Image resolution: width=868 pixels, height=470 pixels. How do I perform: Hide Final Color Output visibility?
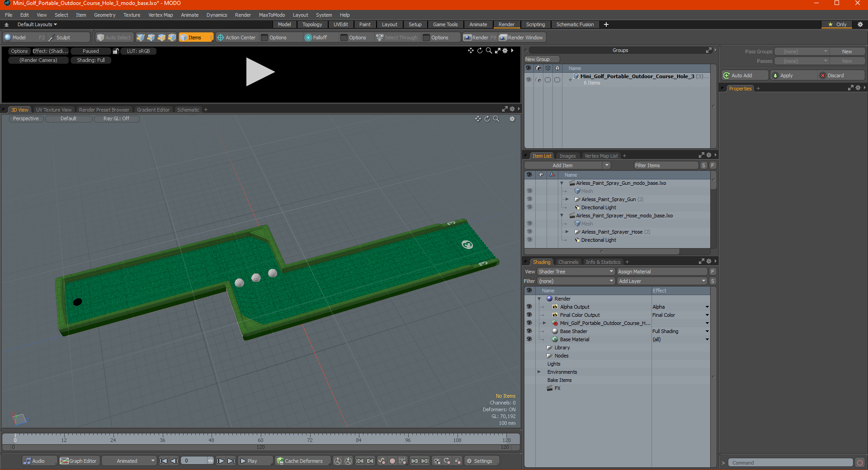point(529,315)
